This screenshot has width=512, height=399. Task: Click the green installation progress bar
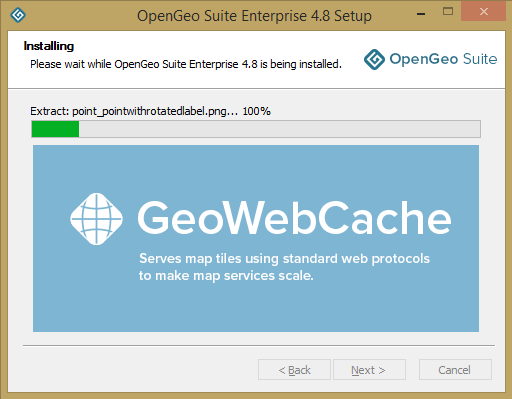click(x=256, y=129)
